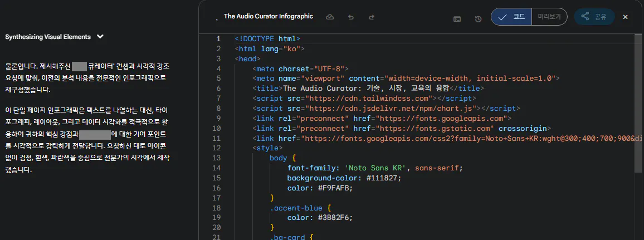644x240 pixels.
Task: Click the .accent-blue selector line
Action: 300,208
